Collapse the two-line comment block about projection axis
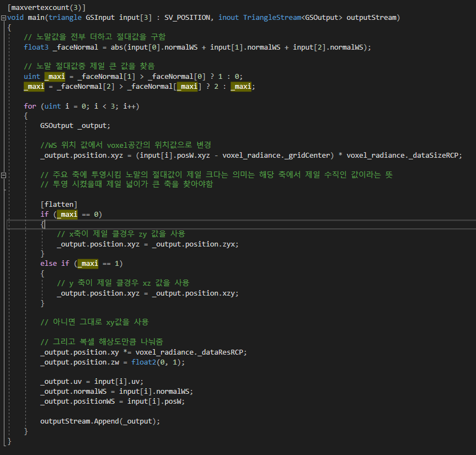This screenshot has height=455, width=476. click(x=4, y=175)
